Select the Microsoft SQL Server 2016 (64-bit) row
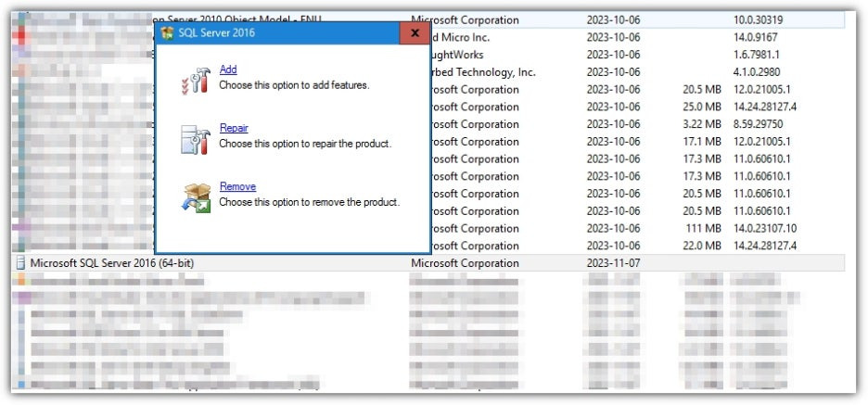 428,263
